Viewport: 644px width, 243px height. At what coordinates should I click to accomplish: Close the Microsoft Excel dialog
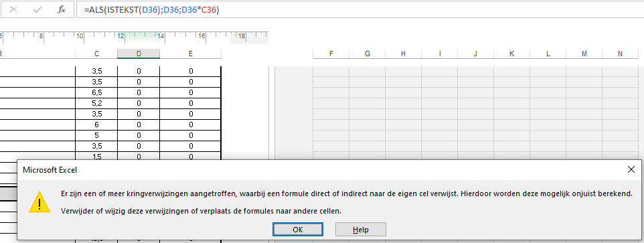[x=631, y=169]
